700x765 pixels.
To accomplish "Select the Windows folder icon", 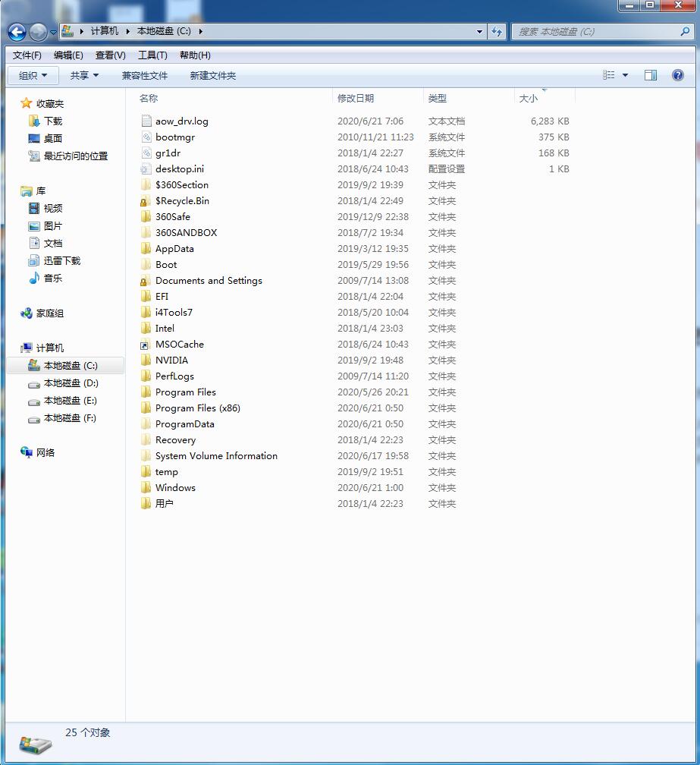I will 146,488.
